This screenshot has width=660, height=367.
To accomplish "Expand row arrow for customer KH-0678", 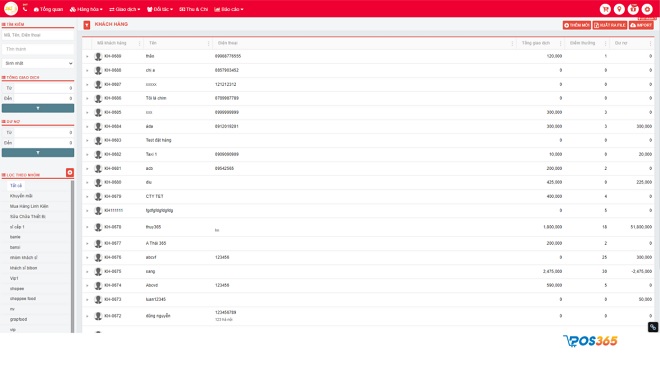I will click(x=87, y=227).
